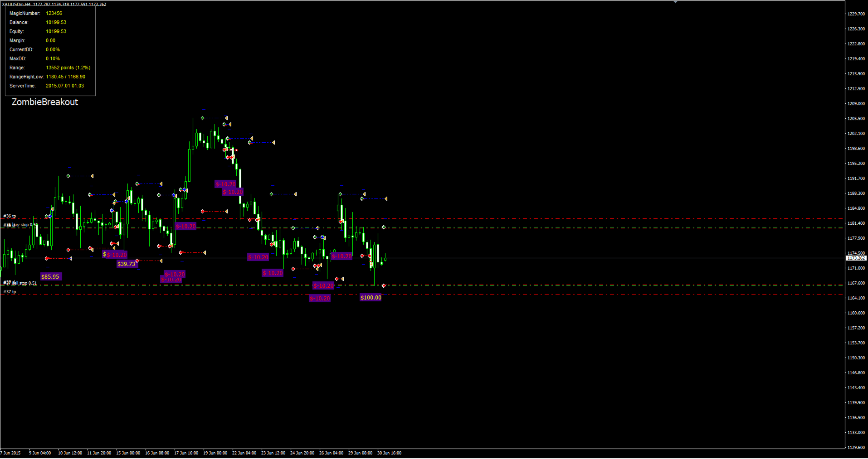Click price axis label 1205.500
The height and width of the screenshot is (459, 868).
click(x=856, y=118)
